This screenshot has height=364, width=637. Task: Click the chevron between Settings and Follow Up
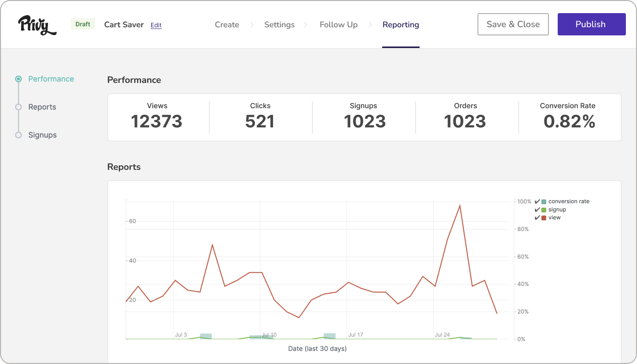[307, 25]
